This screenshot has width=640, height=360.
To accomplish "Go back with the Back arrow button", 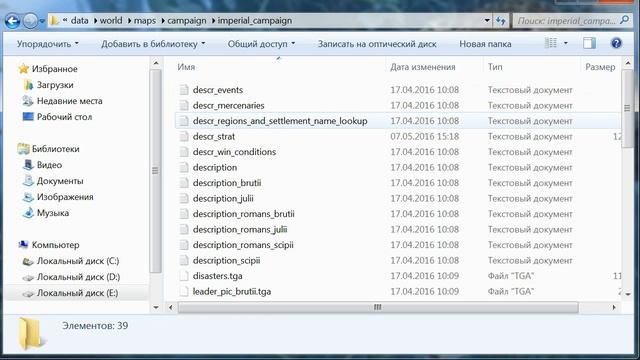I will tap(13, 20).
